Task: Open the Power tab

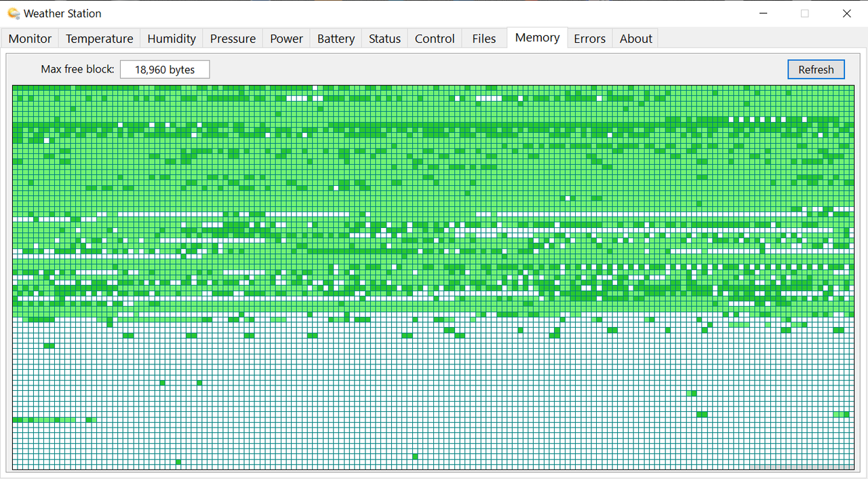Action: coord(286,39)
